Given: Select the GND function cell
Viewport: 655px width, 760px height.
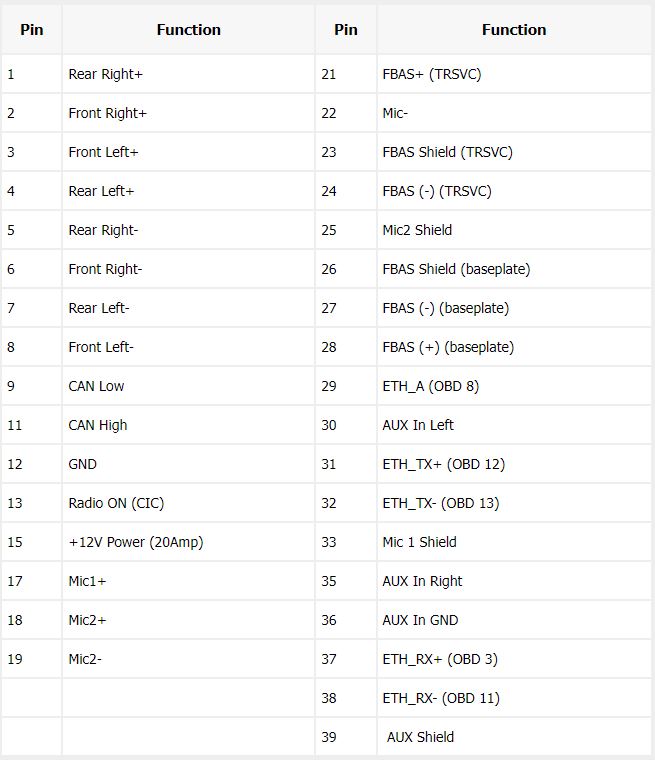Looking at the screenshot, I should pyautogui.click(x=188, y=464).
